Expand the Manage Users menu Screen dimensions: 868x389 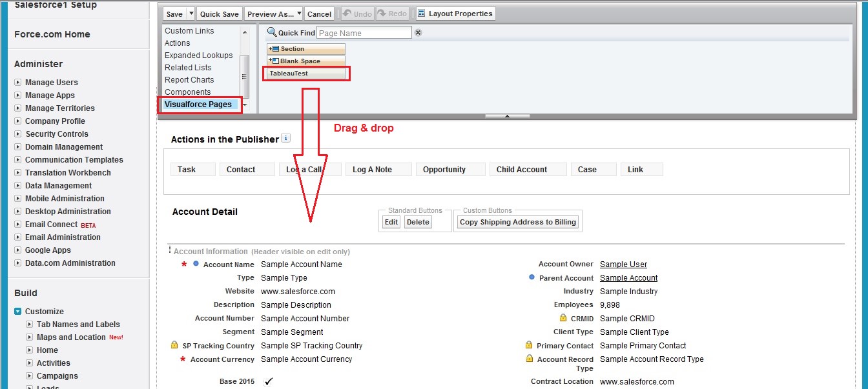point(18,83)
